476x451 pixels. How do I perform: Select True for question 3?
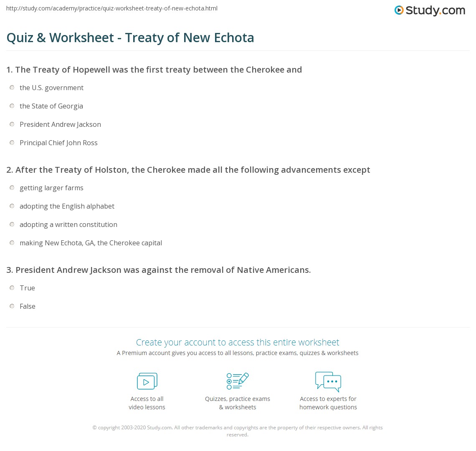[x=12, y=288]
